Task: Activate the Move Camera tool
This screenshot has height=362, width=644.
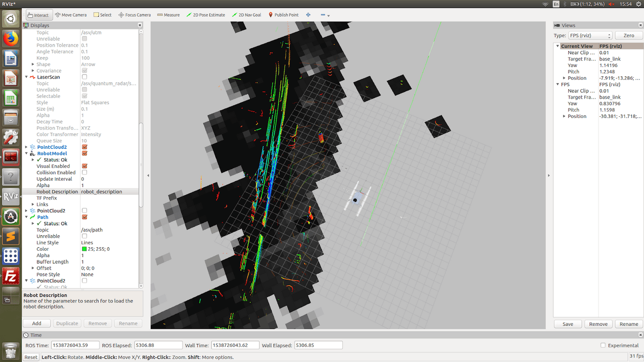Action: (x=71, y=15)
